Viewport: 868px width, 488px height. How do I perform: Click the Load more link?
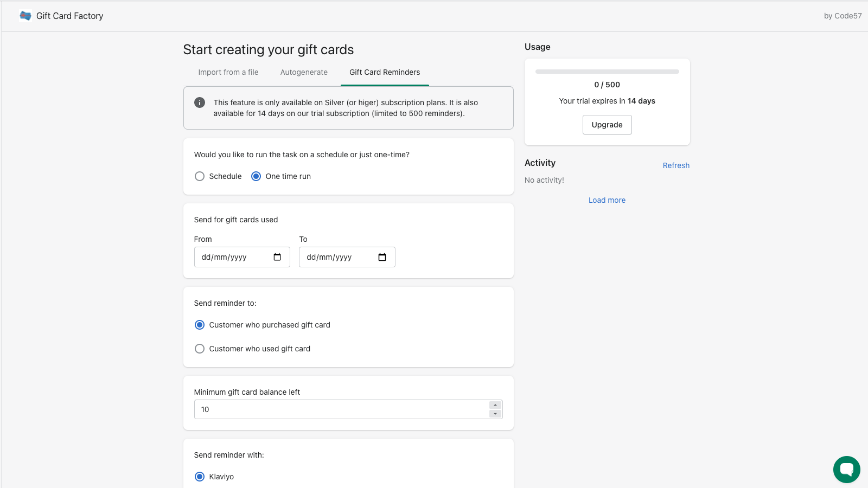point(607,200)
